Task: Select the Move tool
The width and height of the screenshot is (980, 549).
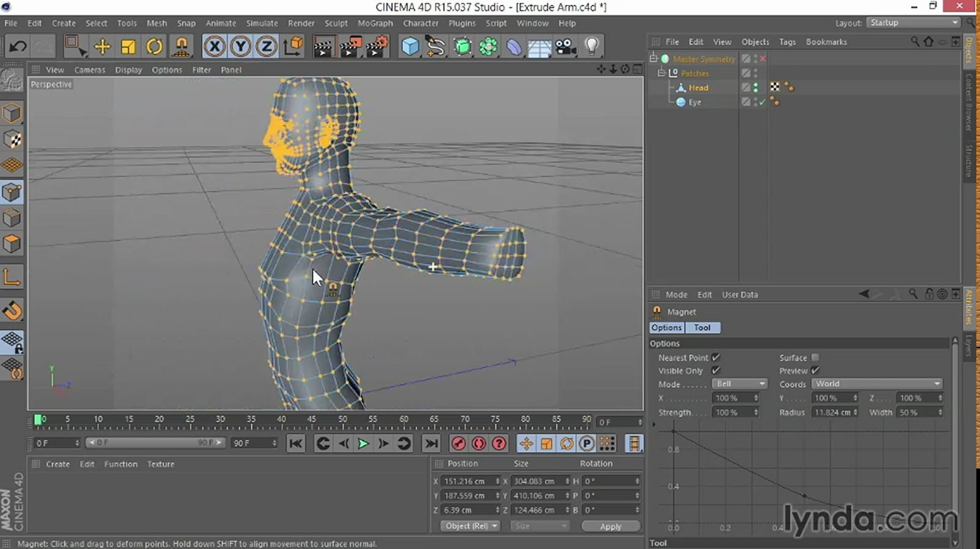Action: 102,46
